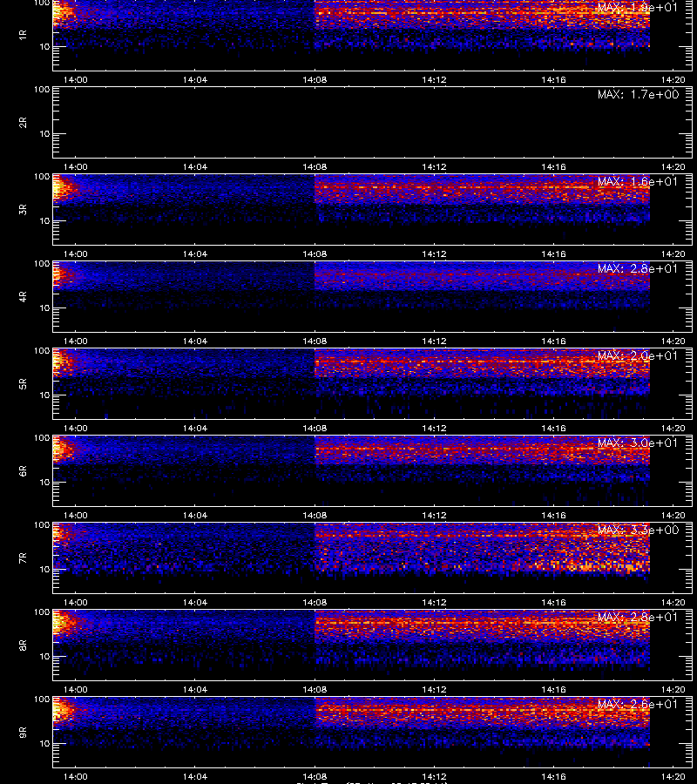Click the 14:20 time label below 4R
Viewport: 697px width, 784px height.
tap(673, 341)
